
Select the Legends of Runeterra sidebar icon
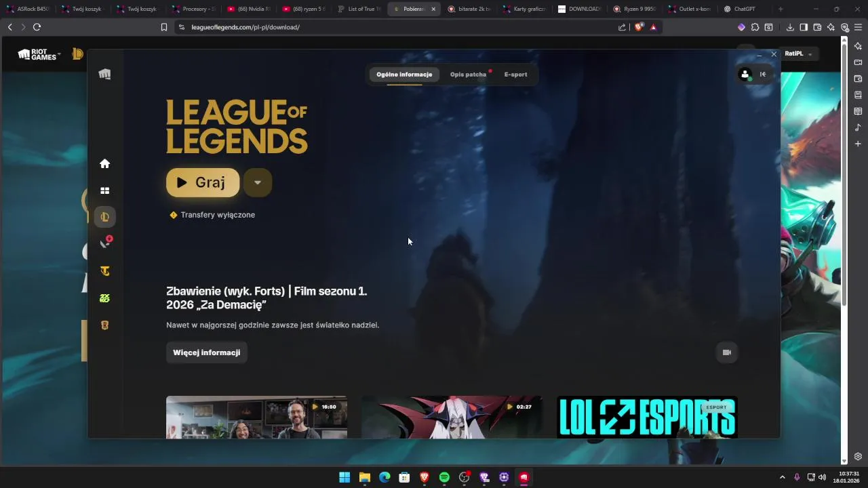coord(104,325)
